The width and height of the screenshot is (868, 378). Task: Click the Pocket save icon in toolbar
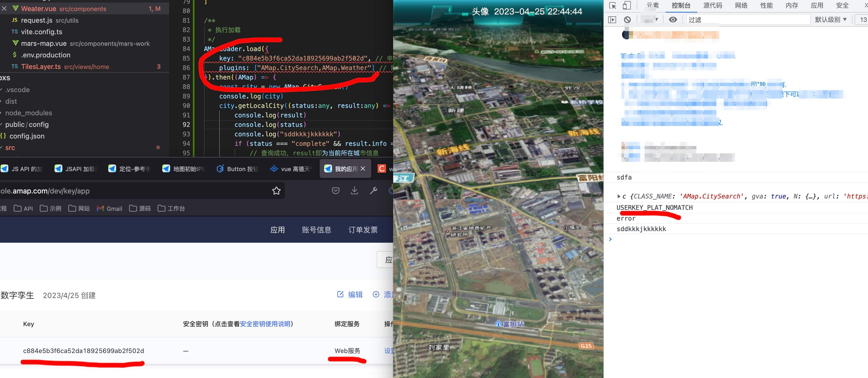pyautogui.click(x=335, y=191)
